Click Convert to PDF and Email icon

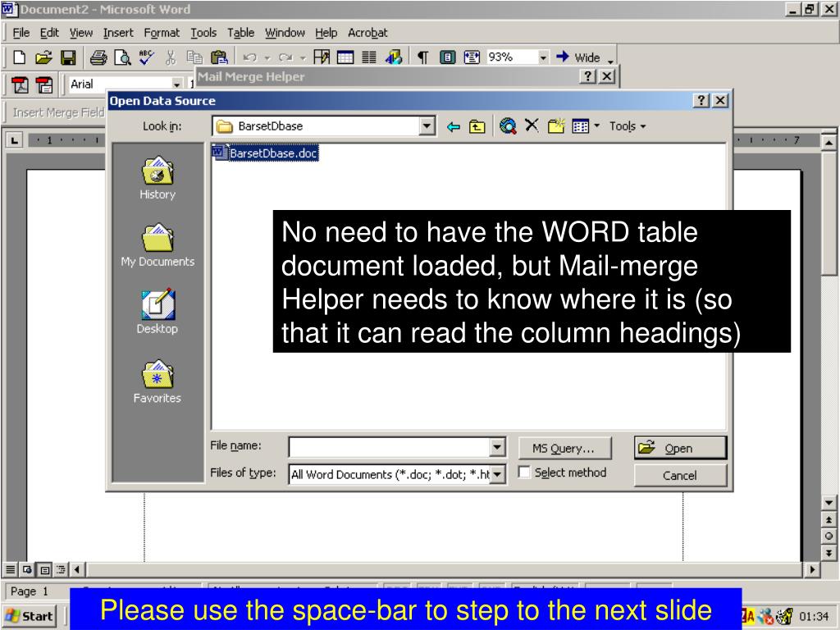pos(44,84)
